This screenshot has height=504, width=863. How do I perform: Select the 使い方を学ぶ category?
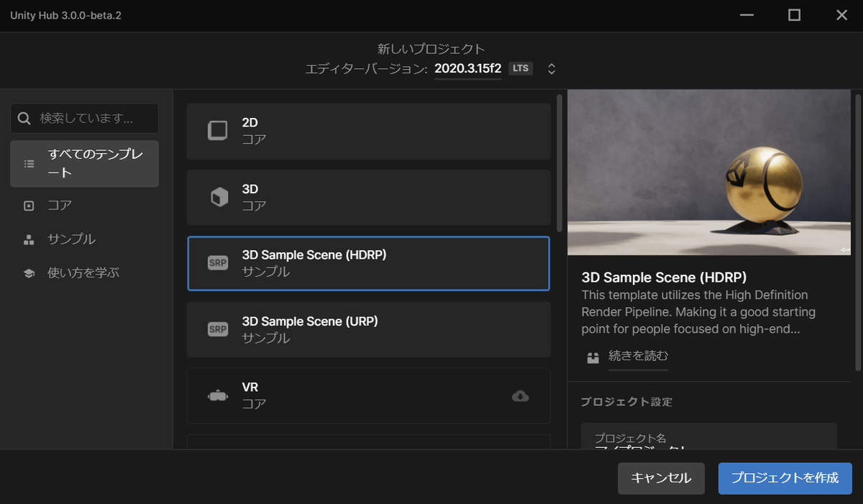85,273
